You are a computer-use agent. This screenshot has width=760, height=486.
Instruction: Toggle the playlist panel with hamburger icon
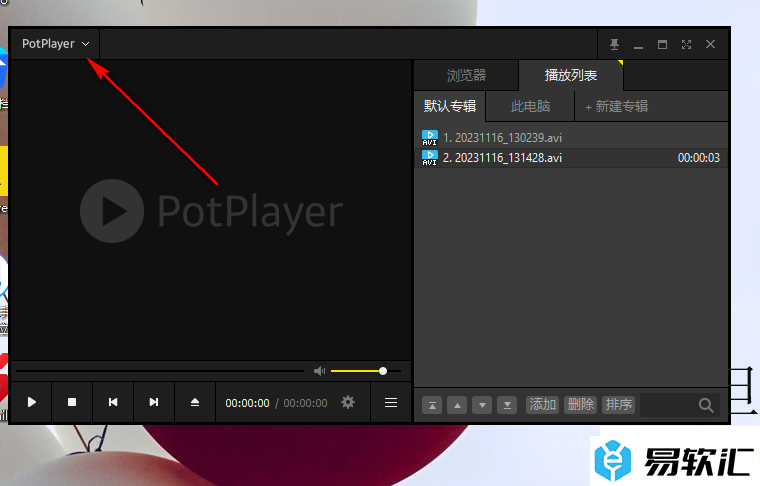pyautogui.click(x=391, y=403)
